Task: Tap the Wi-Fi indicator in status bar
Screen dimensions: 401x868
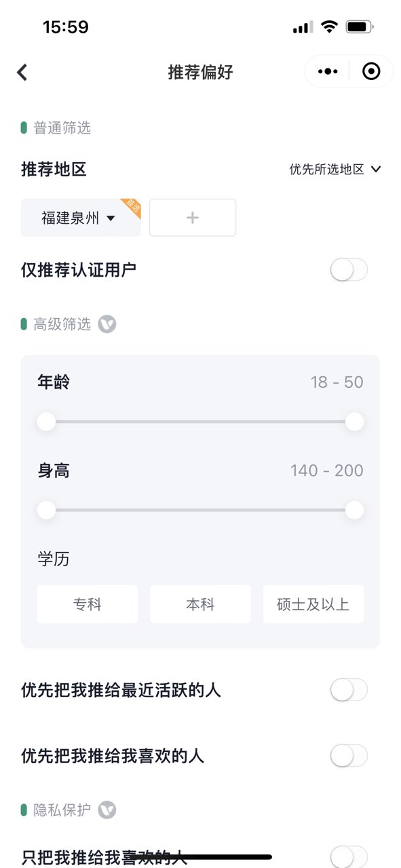Action: pos(330,27)
